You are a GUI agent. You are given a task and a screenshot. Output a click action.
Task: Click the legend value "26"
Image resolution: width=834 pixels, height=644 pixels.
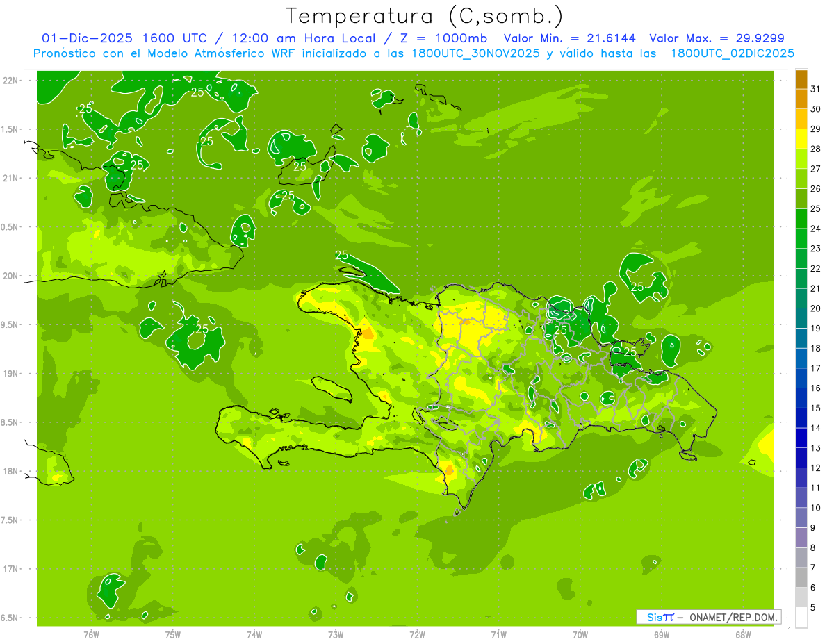pos(816,188)
